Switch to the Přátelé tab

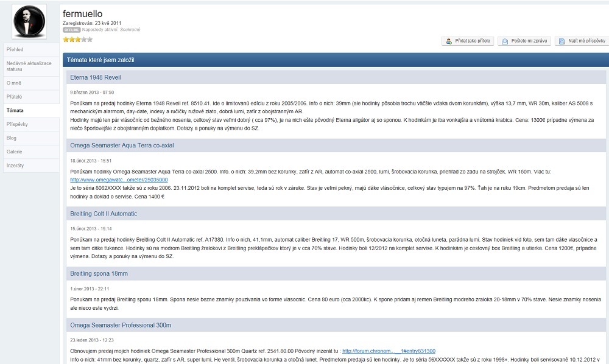(31, 97)
